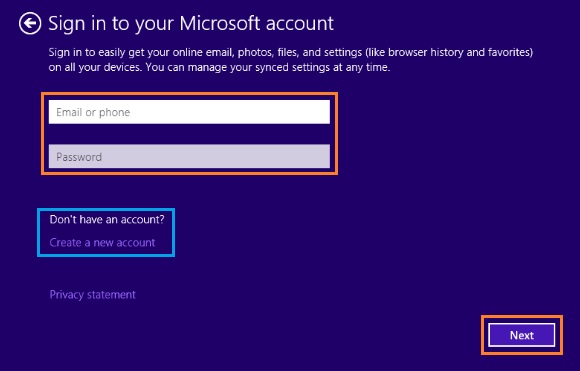This screenshot has width=580, height=371.
Task: Select the 'Don't have an account?' text
Action: [107, 220]
